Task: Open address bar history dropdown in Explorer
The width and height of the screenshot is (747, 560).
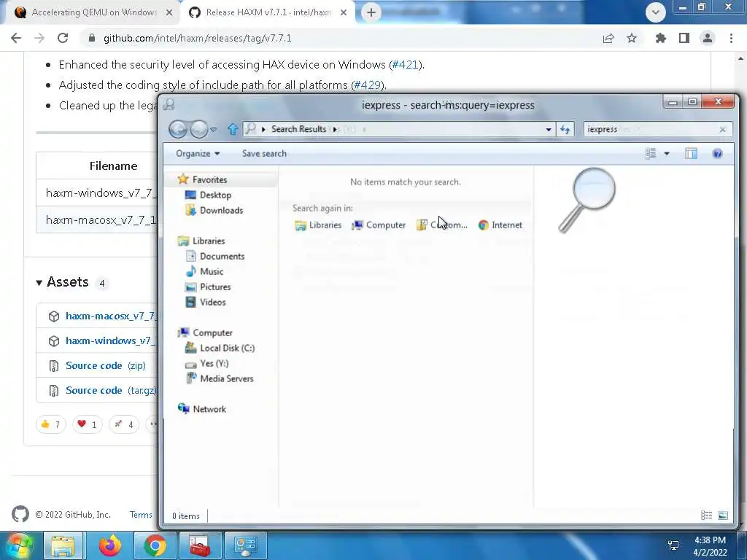Action: point(549,130)
